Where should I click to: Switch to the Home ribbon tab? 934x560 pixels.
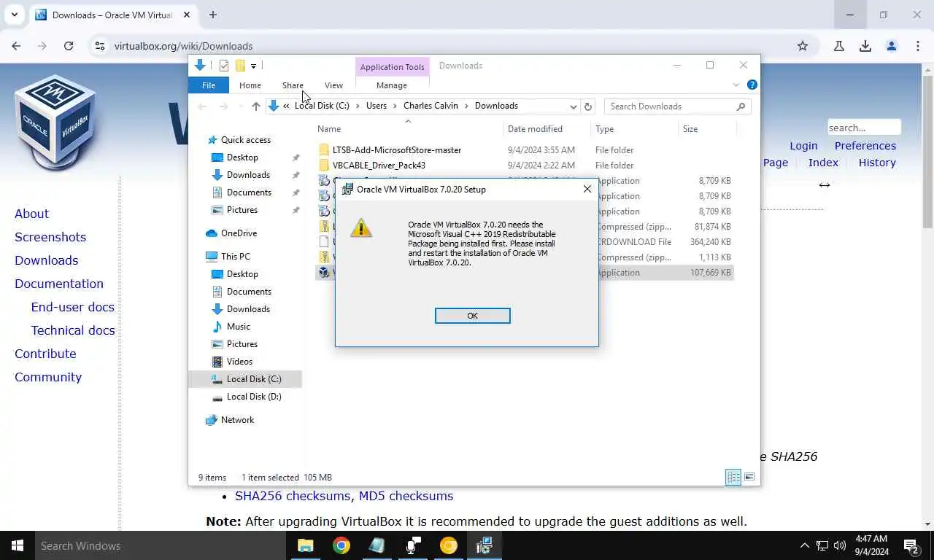tap(250, 85)
